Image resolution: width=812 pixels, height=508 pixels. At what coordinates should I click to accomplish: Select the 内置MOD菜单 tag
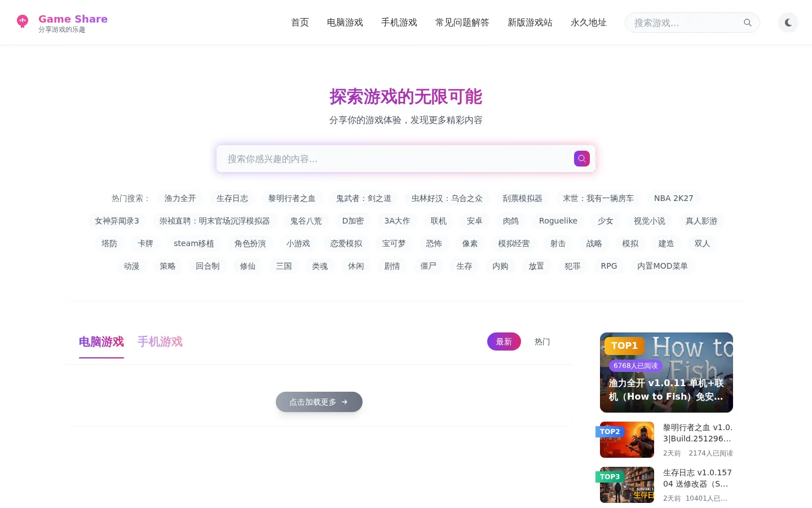[x=663, y=266]
